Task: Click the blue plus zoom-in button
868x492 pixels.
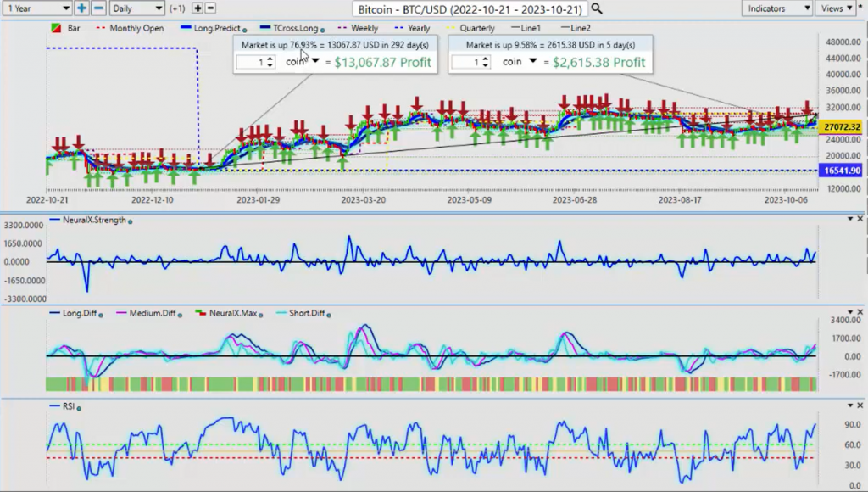Action: click(x=81, y=8)
